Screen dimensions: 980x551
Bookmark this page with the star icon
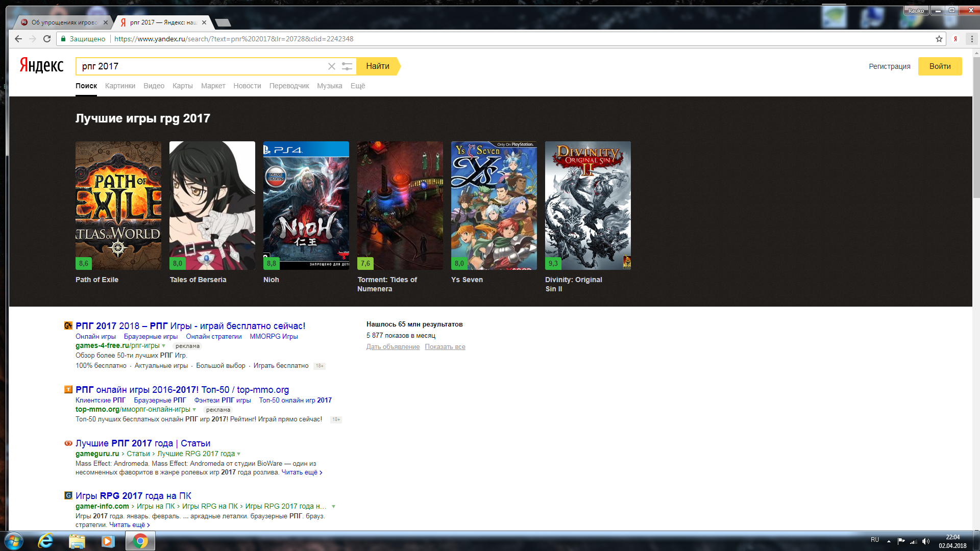[x=939, y=39]
